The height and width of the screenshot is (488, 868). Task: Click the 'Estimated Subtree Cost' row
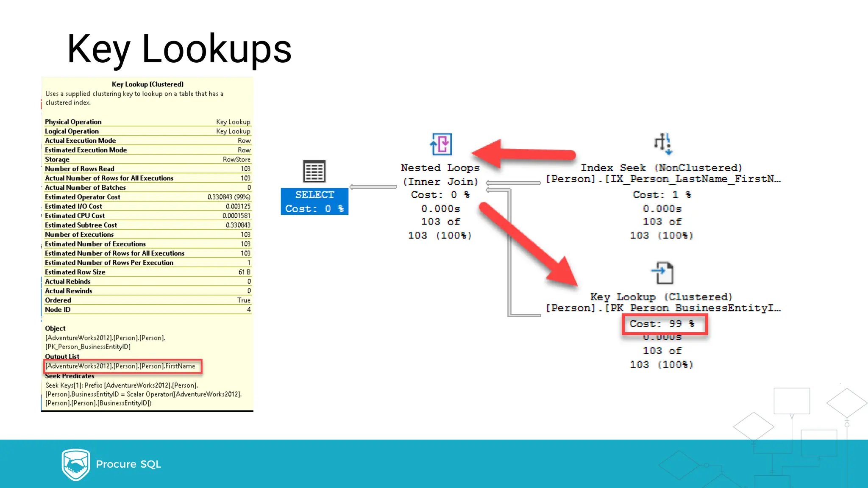click(147, 225)
